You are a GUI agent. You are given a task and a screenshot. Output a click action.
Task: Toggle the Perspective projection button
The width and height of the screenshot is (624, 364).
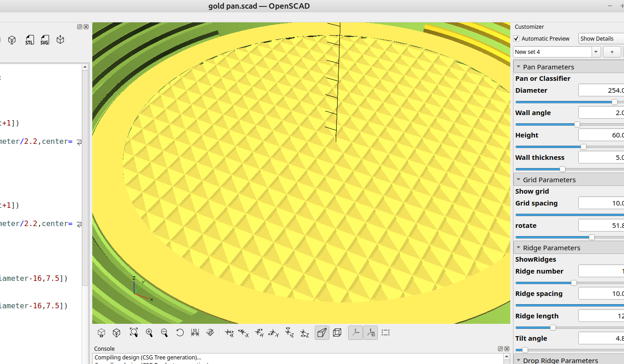coord(322,332)
